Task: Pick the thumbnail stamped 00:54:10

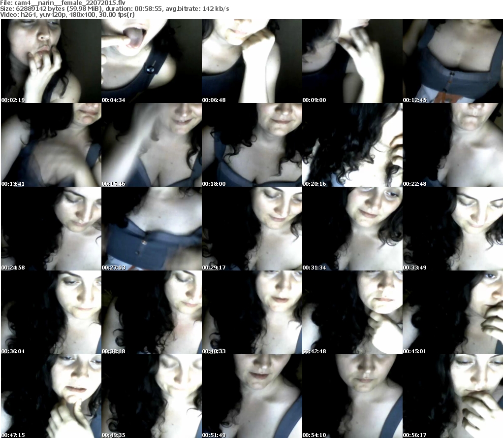Action: tap(352, 396)
